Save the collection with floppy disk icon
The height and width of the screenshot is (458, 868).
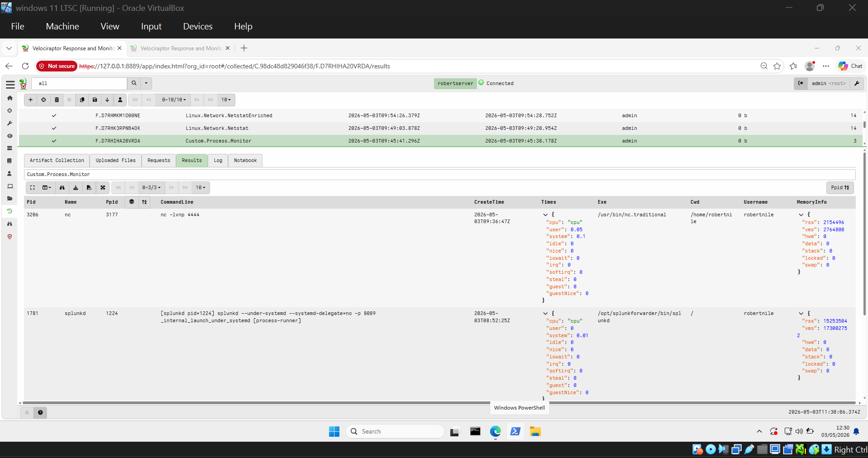(x=95, y=100)
